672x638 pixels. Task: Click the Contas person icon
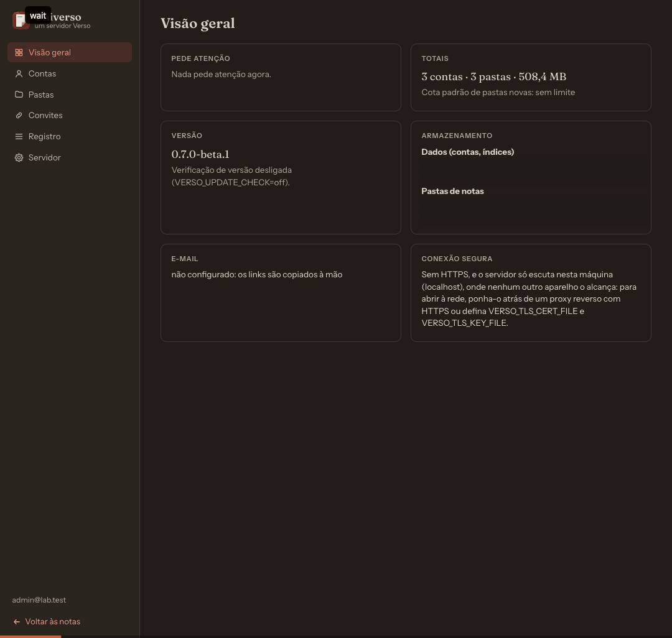(19, 73)
